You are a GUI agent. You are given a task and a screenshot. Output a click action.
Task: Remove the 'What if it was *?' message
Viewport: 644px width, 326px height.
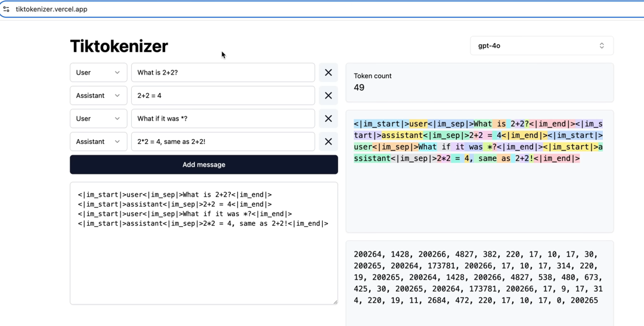point(328,118)
